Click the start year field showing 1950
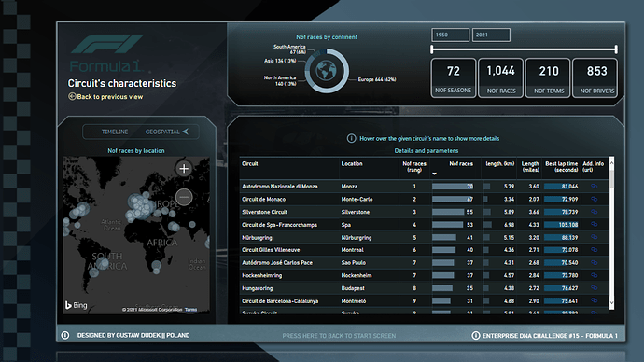Image resolution: width=644 pixels, height=362 pixels. click(450, 35)
